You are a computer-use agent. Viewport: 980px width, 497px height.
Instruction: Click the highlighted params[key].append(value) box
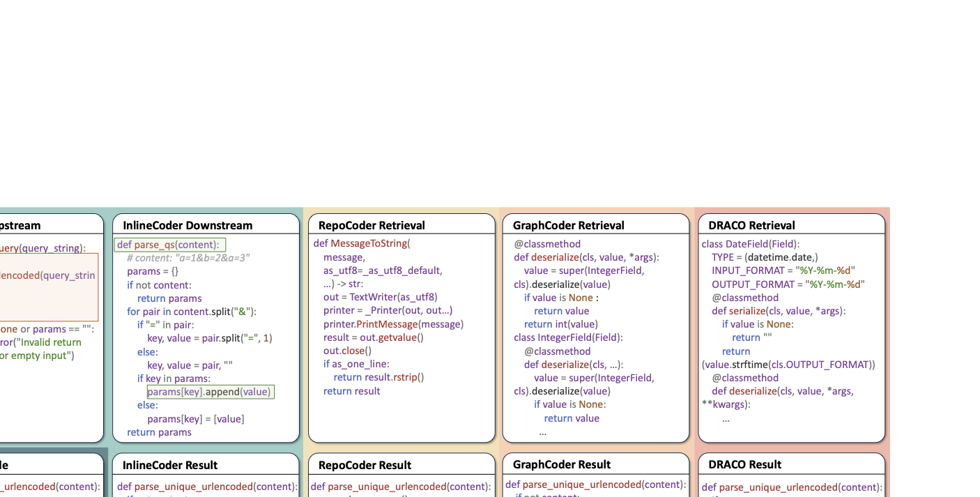click(x=210, y=392)
